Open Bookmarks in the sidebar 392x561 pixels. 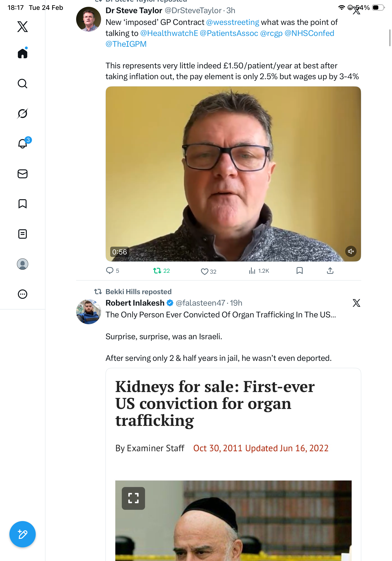23,204
